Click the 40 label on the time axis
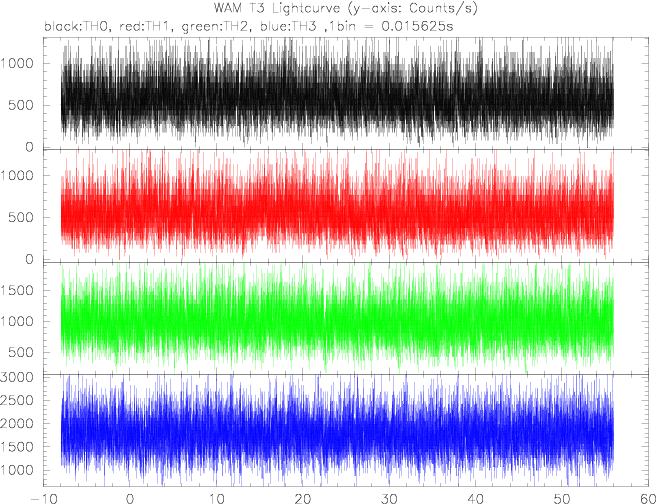 pos(476,498)
